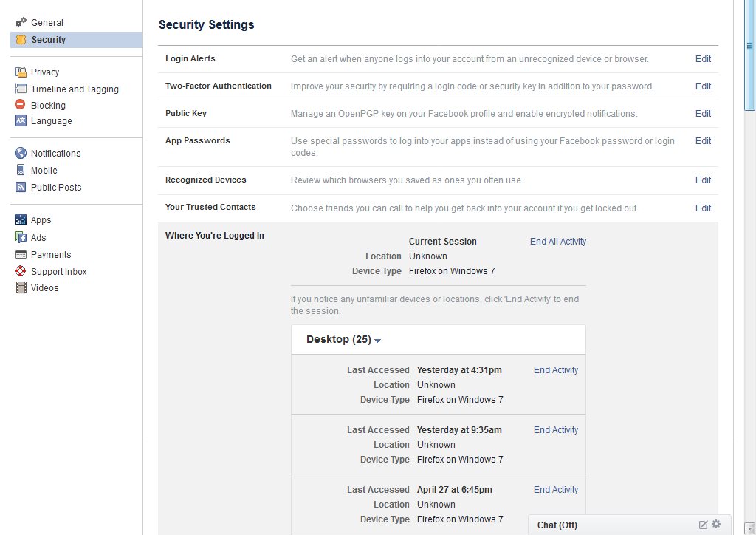Click the Apps icon
Screen dimensions: 756x535
(21, 219)
